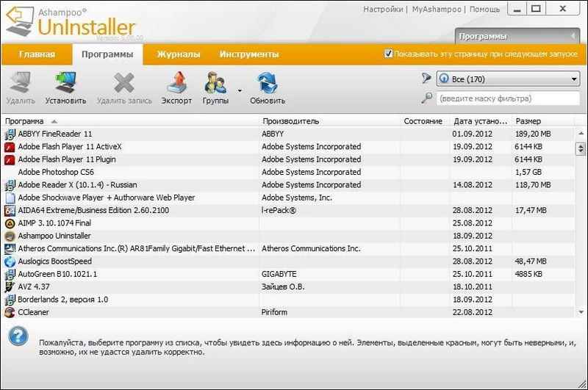This screenshot has width=588, height=390.
Task: Click the GIGABYTE manufacturer cell
Action: pos(279,274)
